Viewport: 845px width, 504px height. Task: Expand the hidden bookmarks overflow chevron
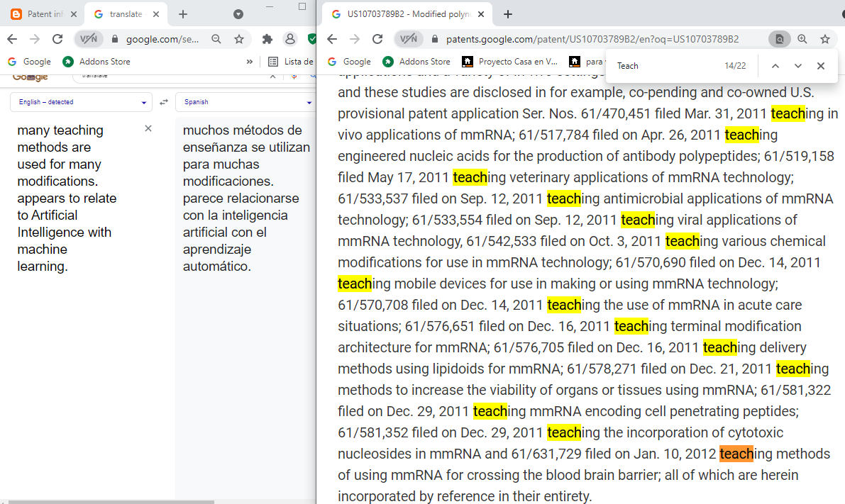coord(250,62)
